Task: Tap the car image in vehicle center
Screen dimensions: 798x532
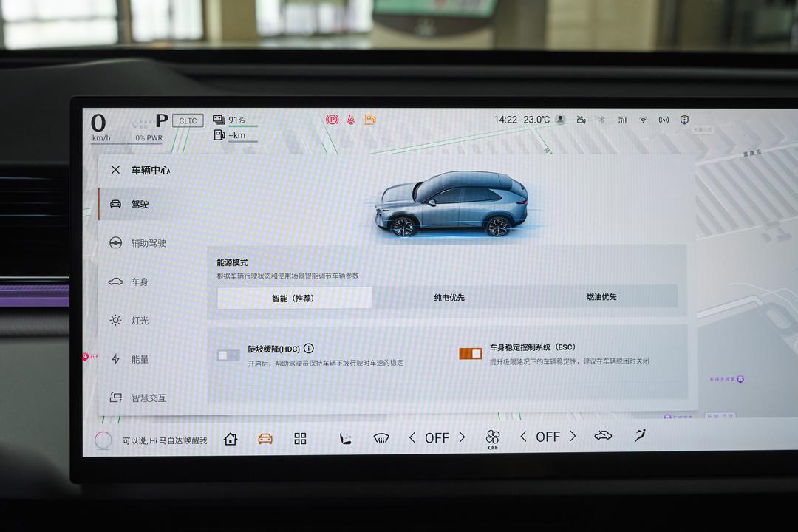Action: [x=452, y=204]
